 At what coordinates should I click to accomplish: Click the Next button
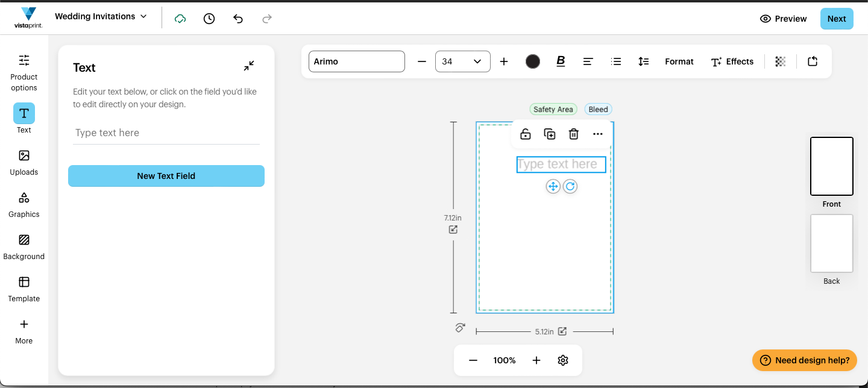click(x=837, y=19)
